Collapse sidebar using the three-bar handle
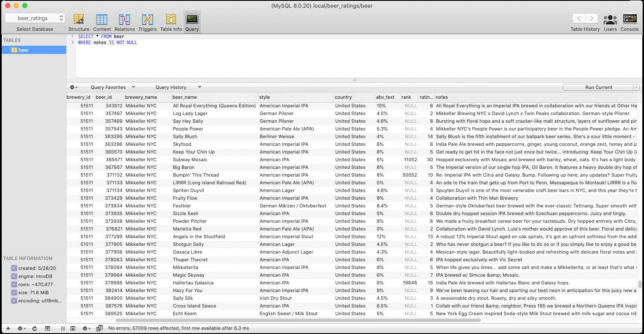 click(63, 328)
